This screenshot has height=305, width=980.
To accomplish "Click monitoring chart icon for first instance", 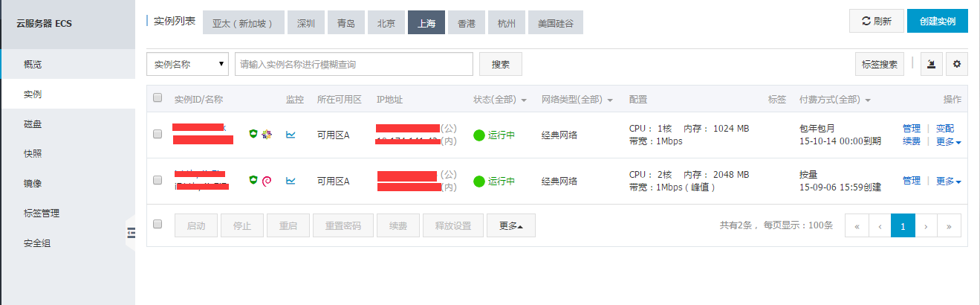I will (291, 135).
